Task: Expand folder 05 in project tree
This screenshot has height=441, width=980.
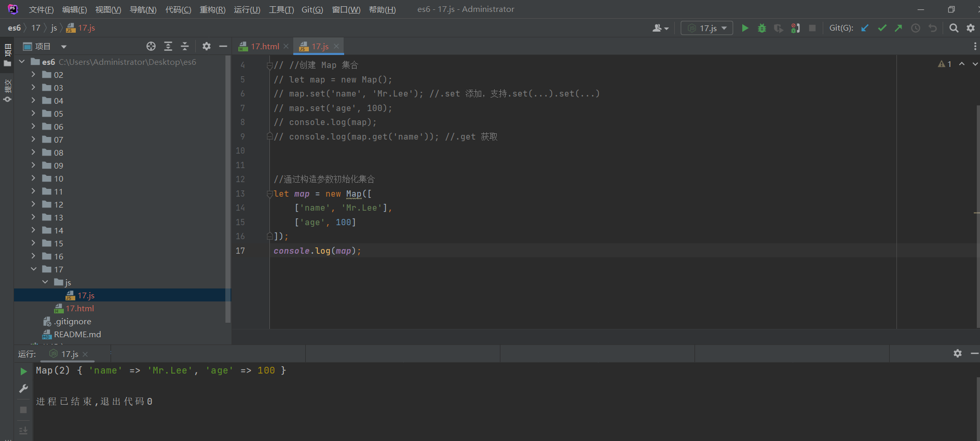Action: coord(33,113)
